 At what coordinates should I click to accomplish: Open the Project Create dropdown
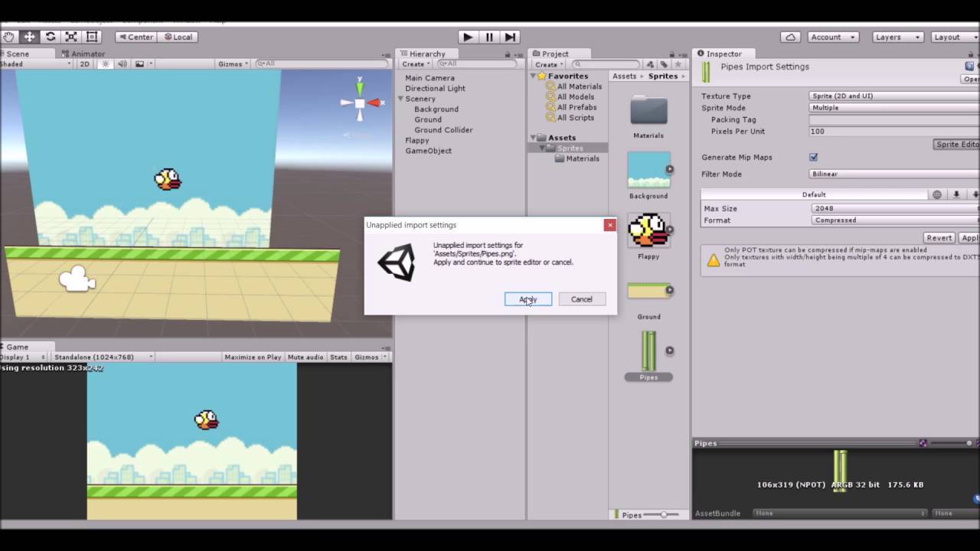tap(548, 64)
